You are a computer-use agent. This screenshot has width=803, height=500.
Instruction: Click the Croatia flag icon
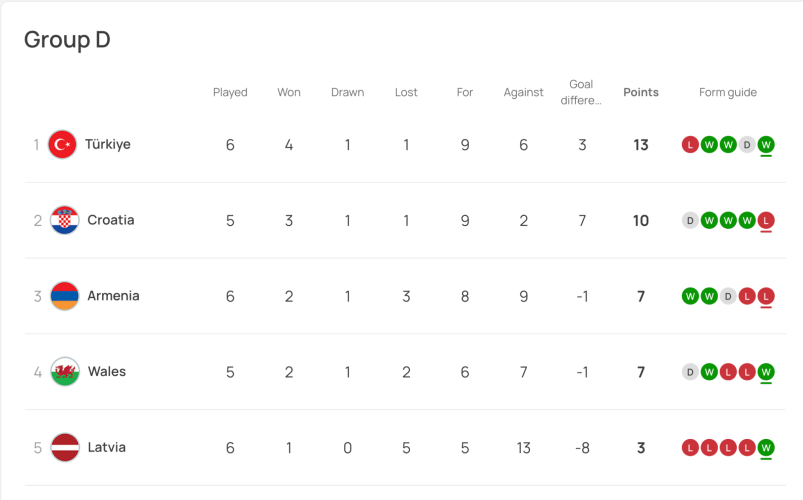(65, 221)
